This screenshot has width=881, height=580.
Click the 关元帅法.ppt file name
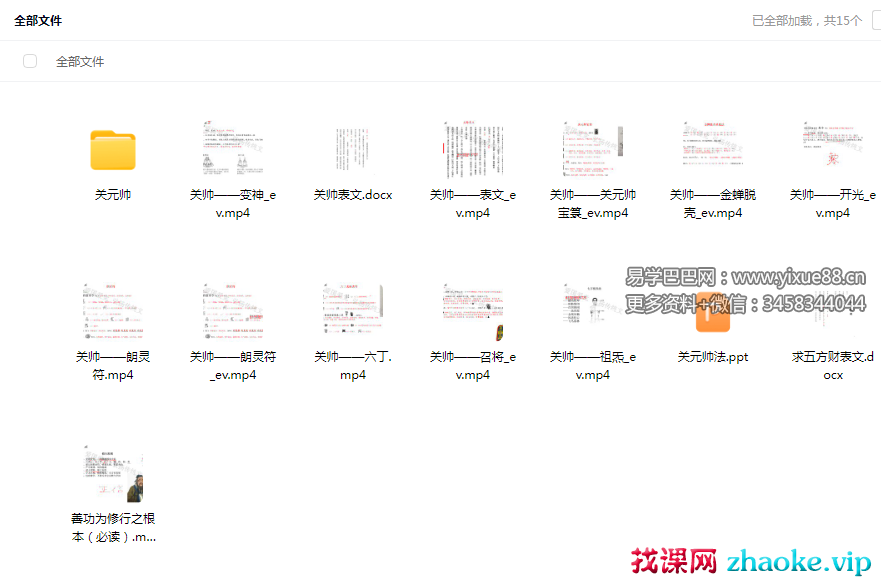click(713, 357)
